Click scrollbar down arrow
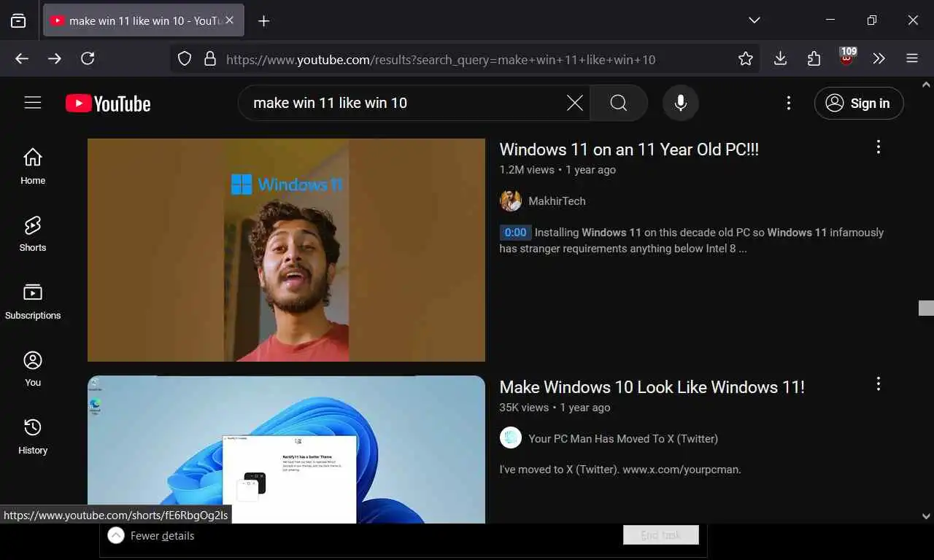The width and height of the screenshot is (934, 560). (926, 516)
